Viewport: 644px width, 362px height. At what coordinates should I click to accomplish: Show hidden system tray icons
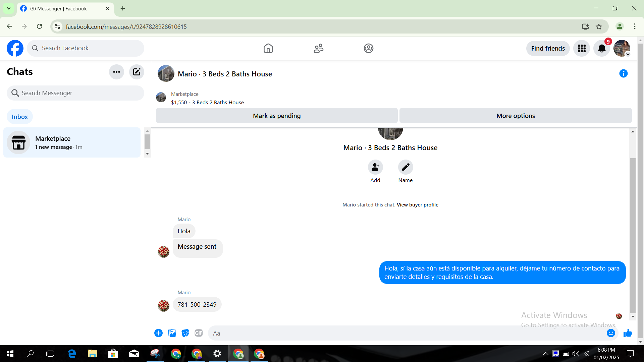[545, 354]
